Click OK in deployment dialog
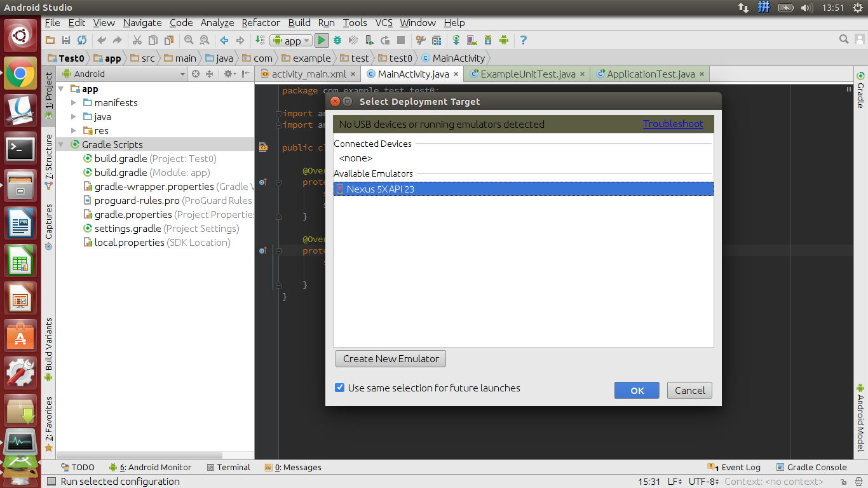 point(637,391)
